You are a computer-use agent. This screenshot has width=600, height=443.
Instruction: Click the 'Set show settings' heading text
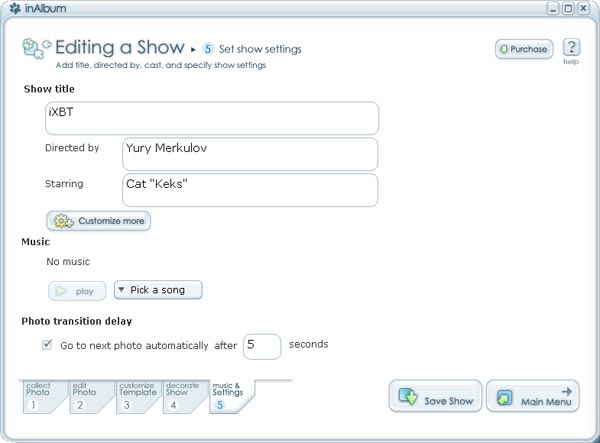pos(260,49)
